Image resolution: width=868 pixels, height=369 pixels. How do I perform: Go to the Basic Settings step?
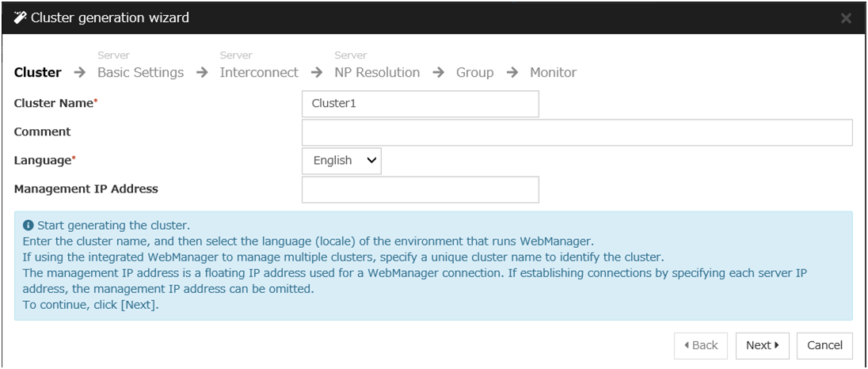tap(140, 73)
